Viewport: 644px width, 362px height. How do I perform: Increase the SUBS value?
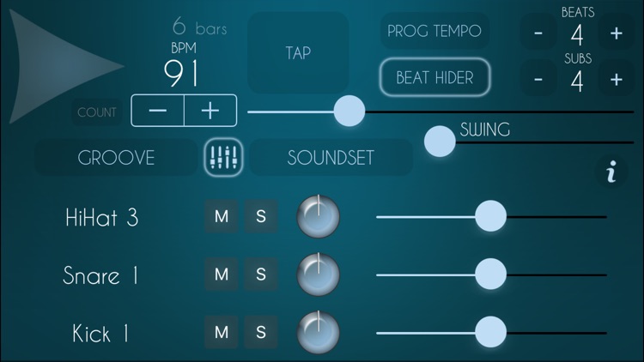616,79
